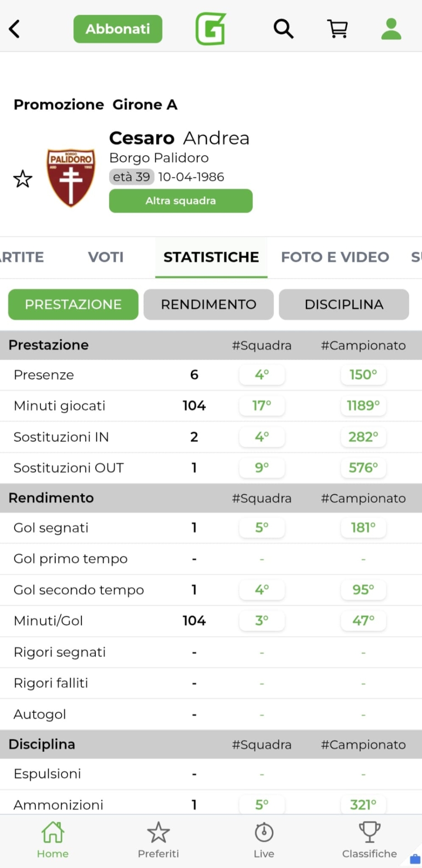Open the green G logo home
Screen dimensions: 422x868
pyautogui.click(x=210, y=29)
